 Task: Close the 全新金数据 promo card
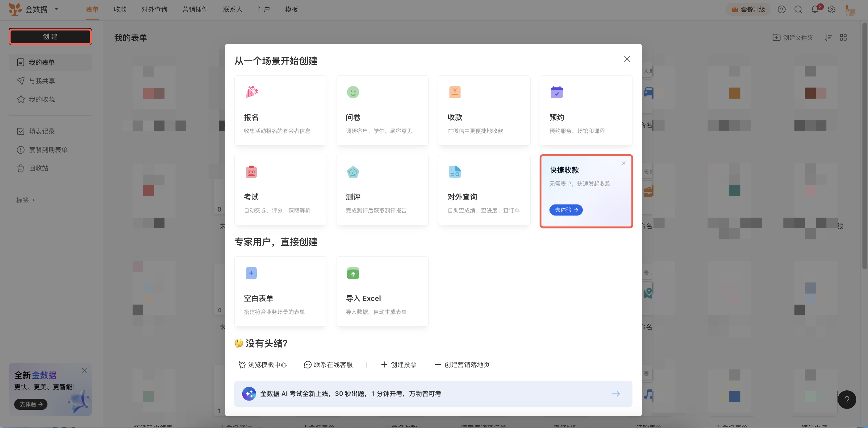(x=84, y=370)
